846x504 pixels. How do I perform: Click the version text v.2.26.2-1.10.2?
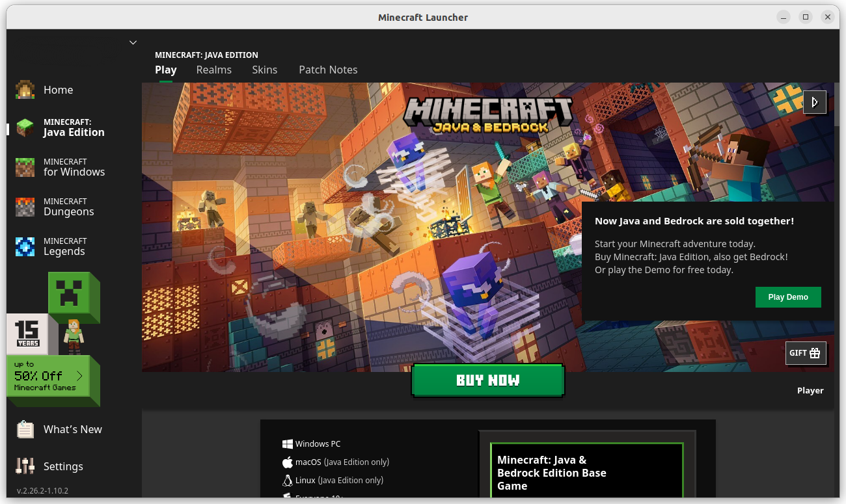[42, 491]
